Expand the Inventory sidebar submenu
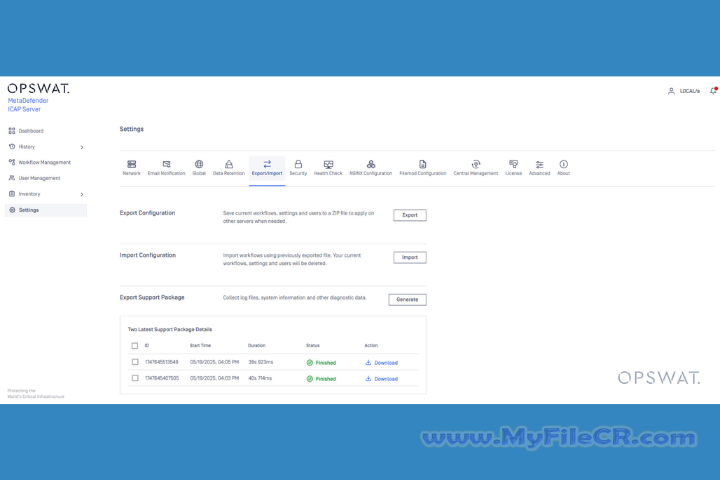 coord(82,194)
